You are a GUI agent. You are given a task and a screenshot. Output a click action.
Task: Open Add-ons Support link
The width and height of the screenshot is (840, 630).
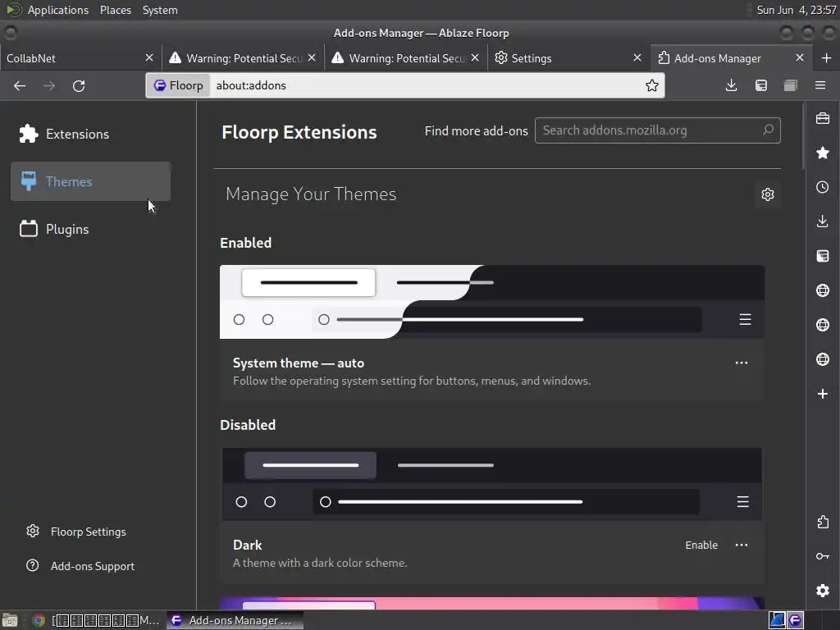click(x=80, y=566)
